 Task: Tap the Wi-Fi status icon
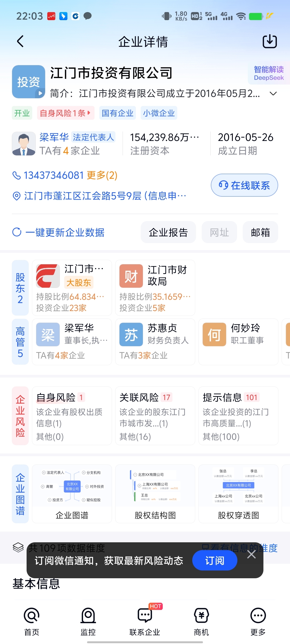coord(241,16)
